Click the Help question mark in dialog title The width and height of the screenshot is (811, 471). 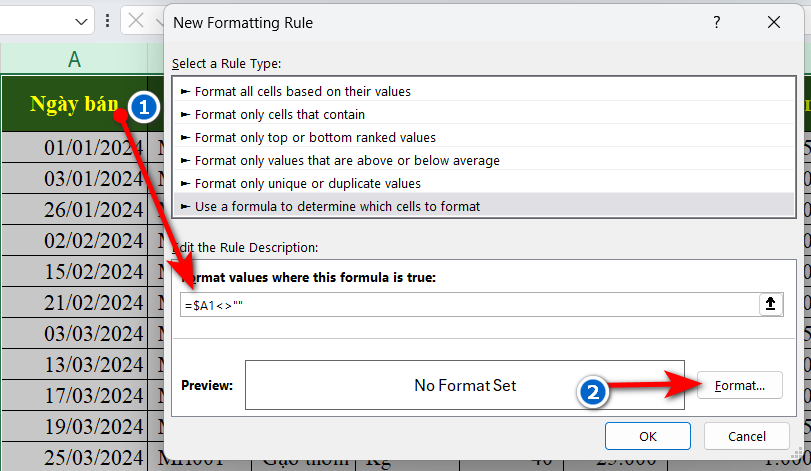[717, 21]
